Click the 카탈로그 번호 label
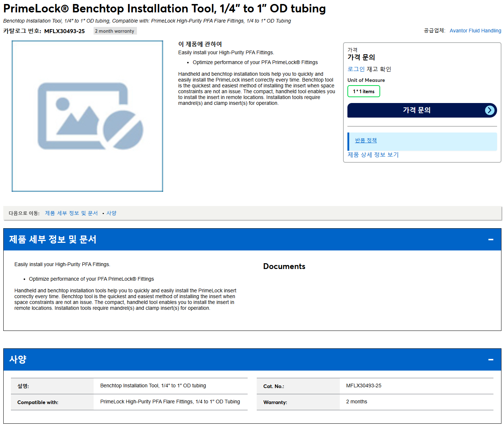The width and height of the screenshot is (504, 431). (x=22, y=31)
